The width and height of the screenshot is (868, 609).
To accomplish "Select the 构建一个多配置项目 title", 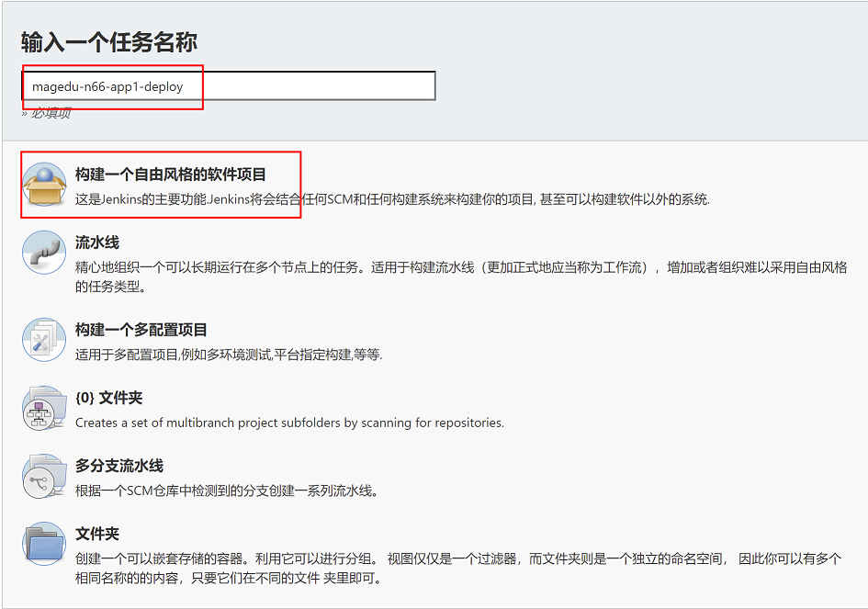I will (x=141, y=330).
